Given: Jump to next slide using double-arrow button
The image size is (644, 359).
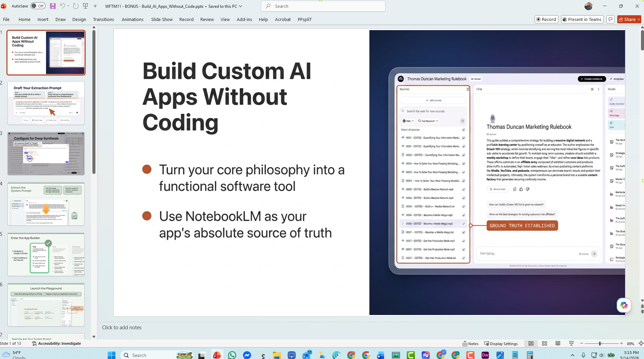Looking at the screenshot, I should tap(642, 311).
